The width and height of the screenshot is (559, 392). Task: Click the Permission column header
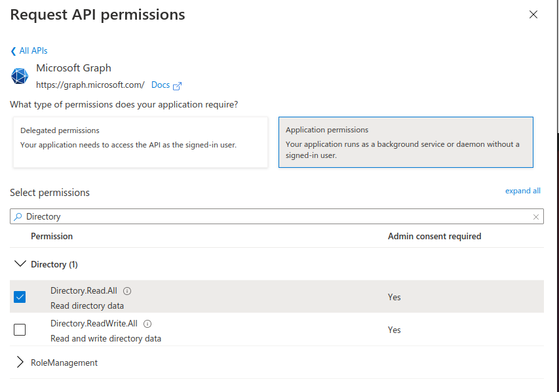[x=52, y=236]
